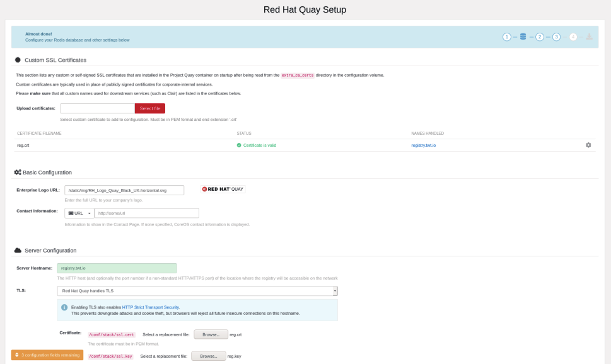611x364 pixels.
Task: Click the NAMES HANDLED column header
Action: pyautogui.click(x=428, y=133)
